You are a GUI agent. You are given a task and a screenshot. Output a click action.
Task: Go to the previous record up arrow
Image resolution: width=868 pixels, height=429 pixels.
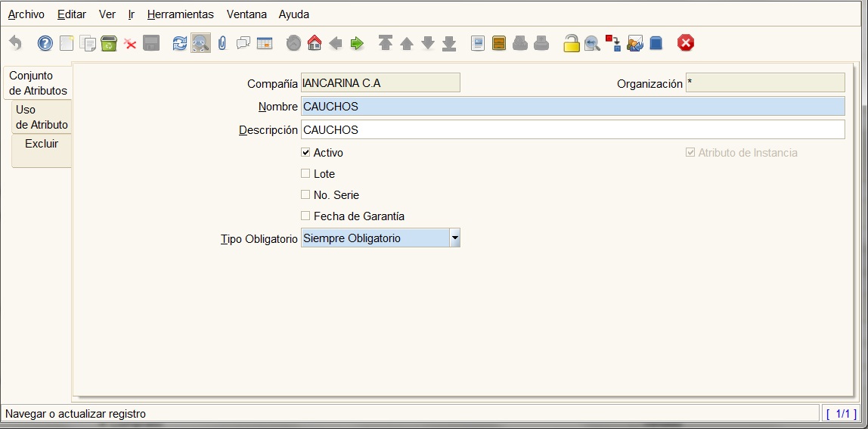pos(407,43)
